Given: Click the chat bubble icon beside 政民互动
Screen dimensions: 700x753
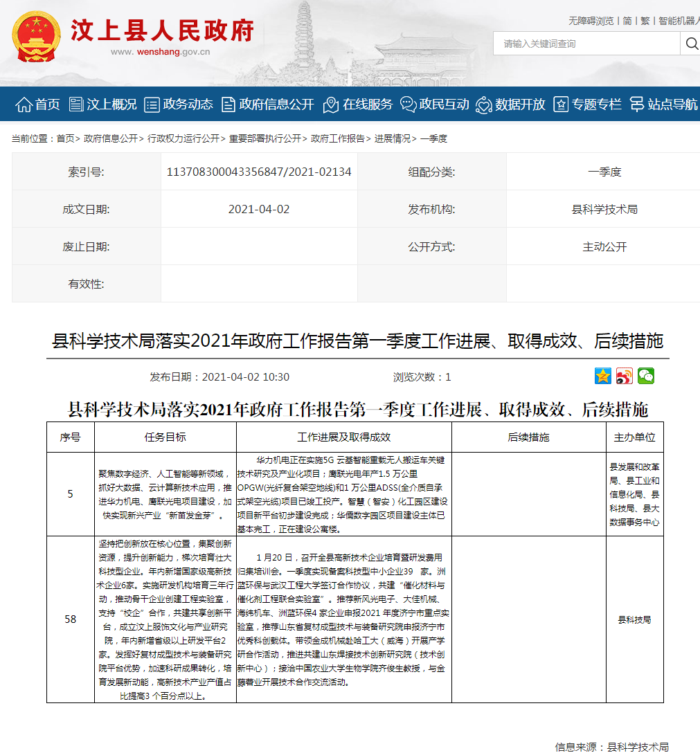Looking at the screenshot, I should click(x=408, y=105).
